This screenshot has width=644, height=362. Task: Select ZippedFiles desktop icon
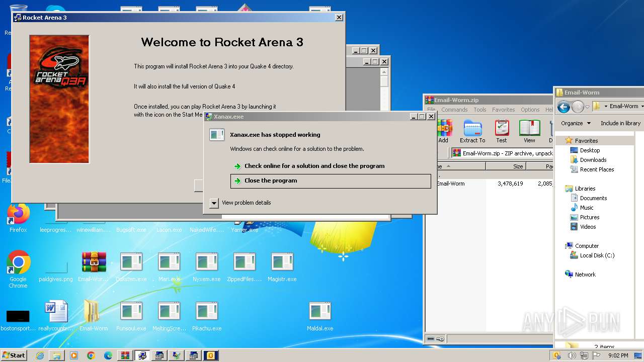(x=245, y=266)
